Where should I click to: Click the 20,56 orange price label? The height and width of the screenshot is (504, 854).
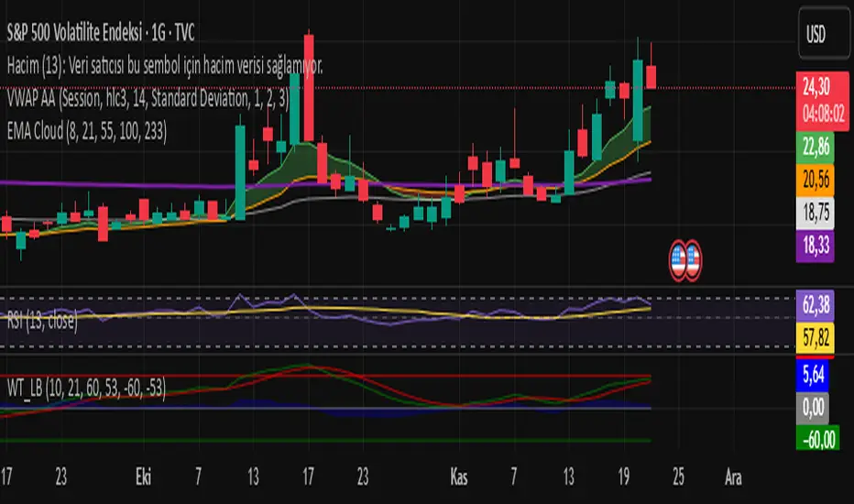point(816,180)
